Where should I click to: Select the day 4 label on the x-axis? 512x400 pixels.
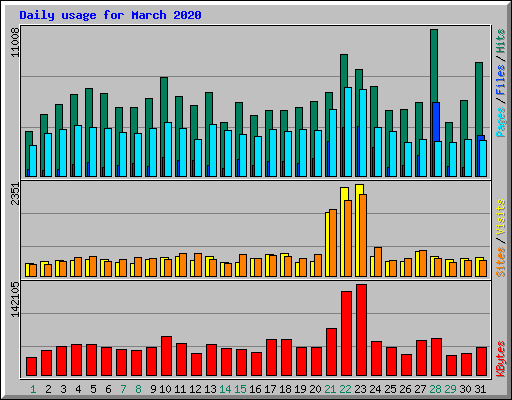tap(78, 389)
